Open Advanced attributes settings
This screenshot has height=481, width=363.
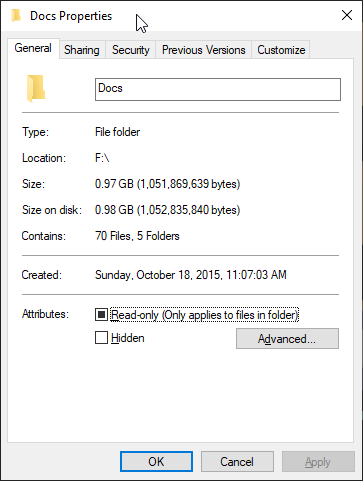coord(287,339)
